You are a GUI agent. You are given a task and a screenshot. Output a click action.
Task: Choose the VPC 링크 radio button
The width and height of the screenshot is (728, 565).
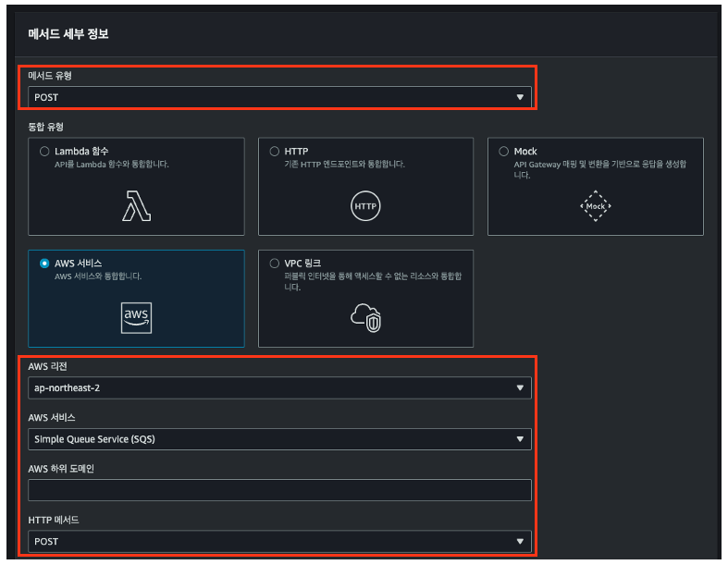275,264
